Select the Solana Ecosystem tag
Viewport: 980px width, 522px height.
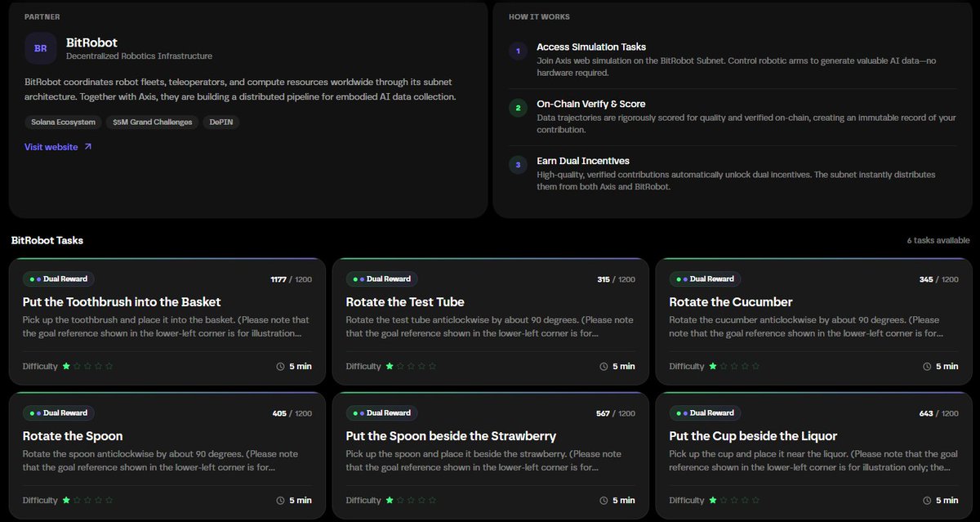coord(62,122)
